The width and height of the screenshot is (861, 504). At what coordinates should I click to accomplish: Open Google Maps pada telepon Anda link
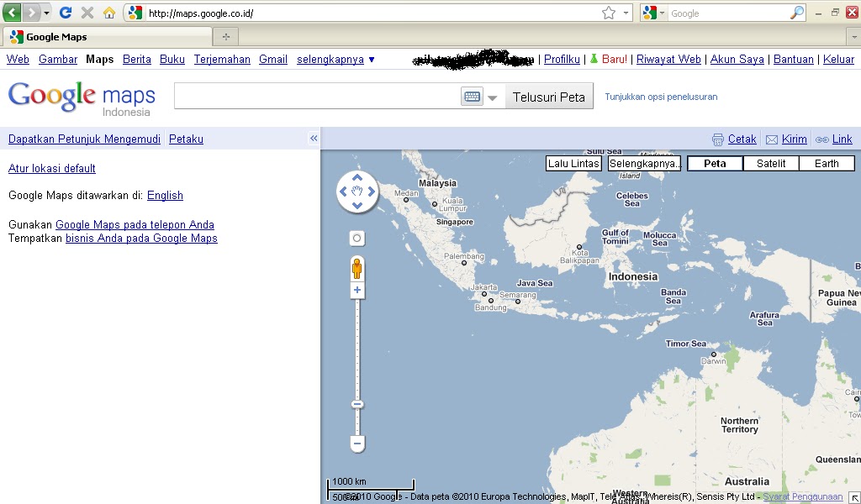pos(135,225)
